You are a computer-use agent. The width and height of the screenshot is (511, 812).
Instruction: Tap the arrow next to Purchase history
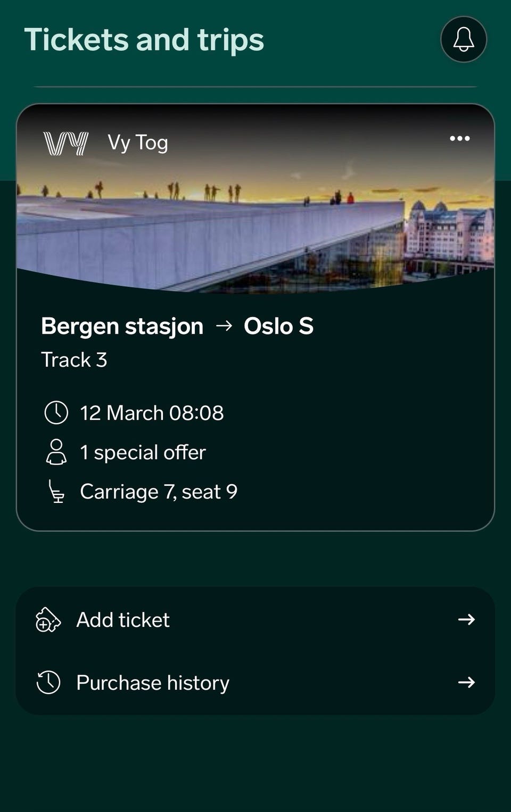coord(467,682)
